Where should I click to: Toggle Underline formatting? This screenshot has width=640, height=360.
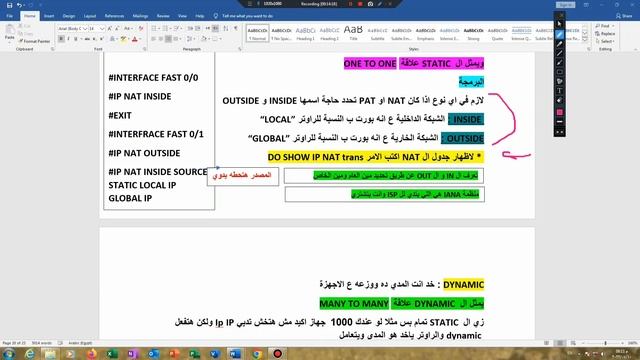click(x=76, y=39)
